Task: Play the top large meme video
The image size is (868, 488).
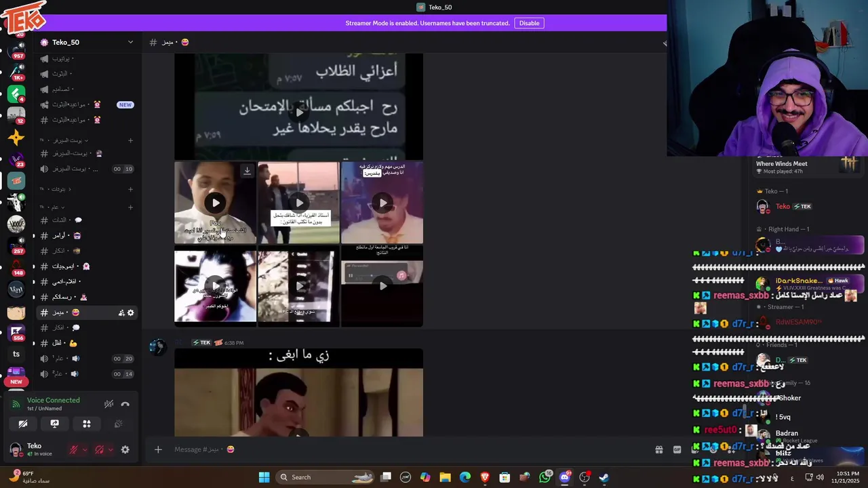Action: [299, 113]
